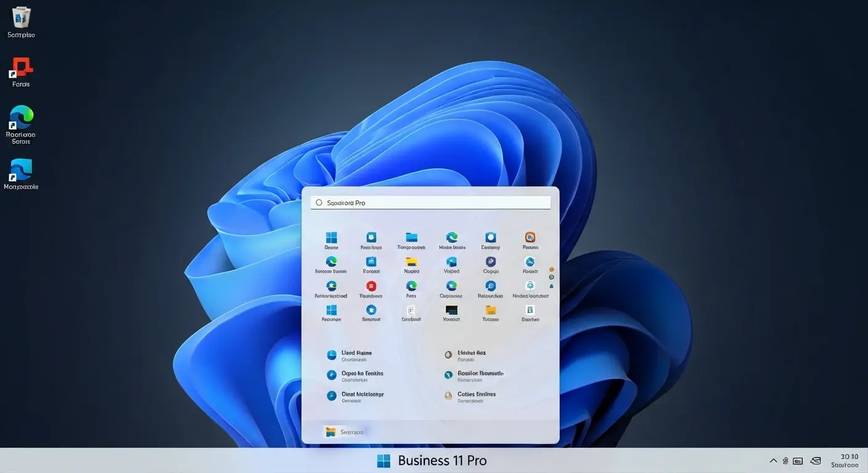The image size is (868, 473).
Task: Open the blue folder app 'Tonqa ooiret'
Action: click(x=411, y=241)
